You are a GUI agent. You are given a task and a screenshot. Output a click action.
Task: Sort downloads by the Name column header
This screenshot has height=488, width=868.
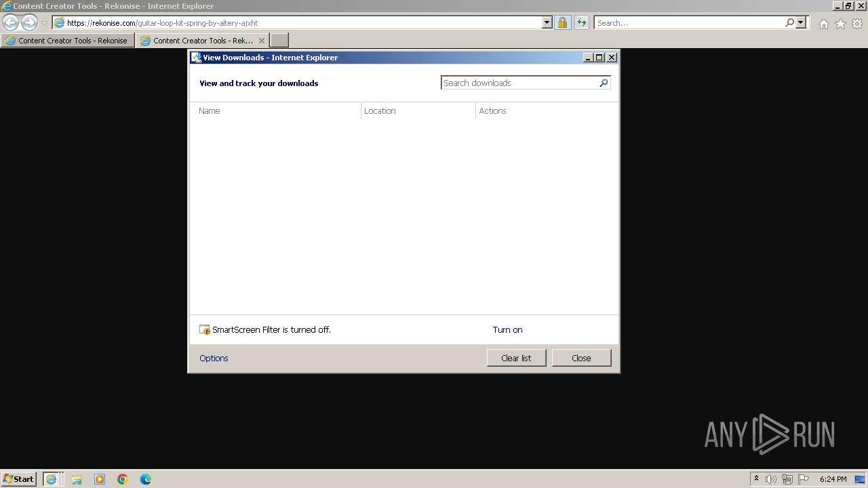coord(275,110)
